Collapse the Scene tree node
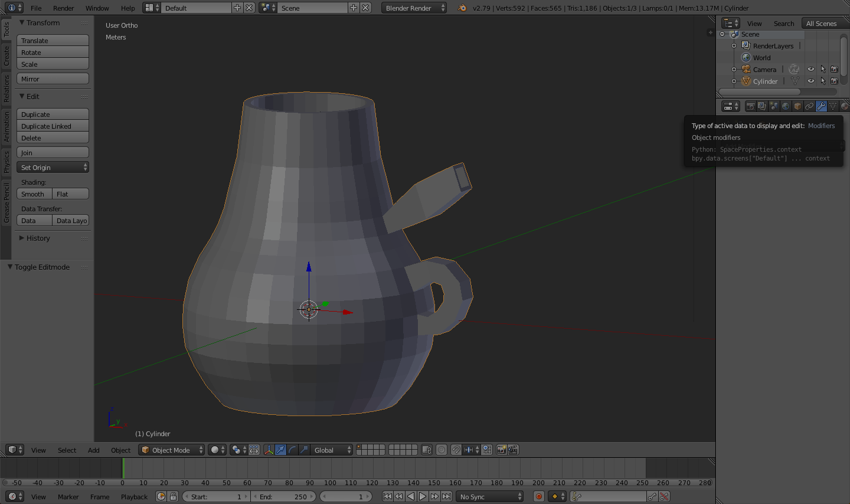850x504 pixels. (722, 34)
